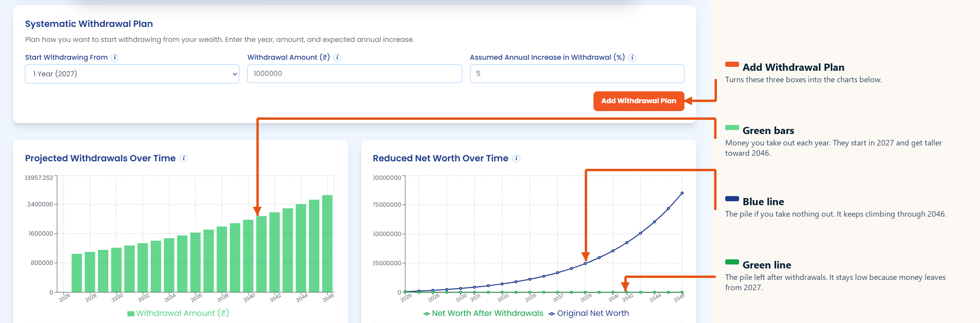The image size is (980, 323).
Task: Expand the Start Withdrawing From dropdown
Action: pyautogui.click(x=132, y=74)
